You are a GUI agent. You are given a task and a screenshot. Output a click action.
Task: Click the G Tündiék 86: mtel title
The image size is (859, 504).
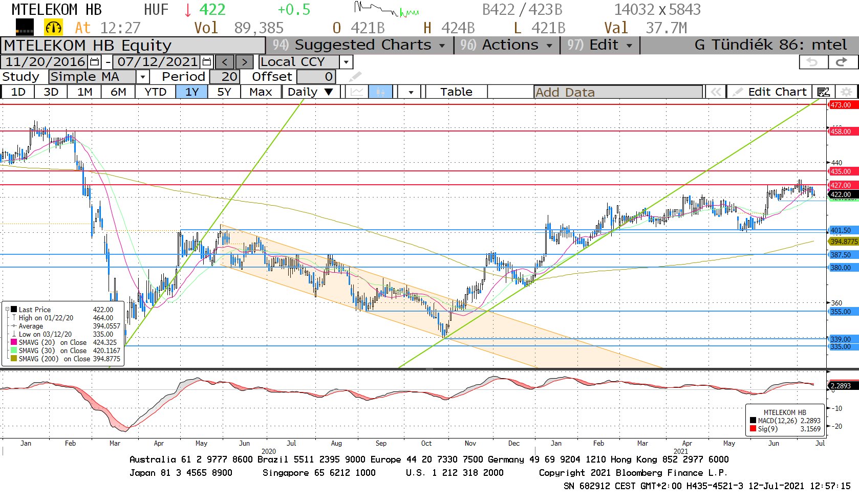coord(770,45)
